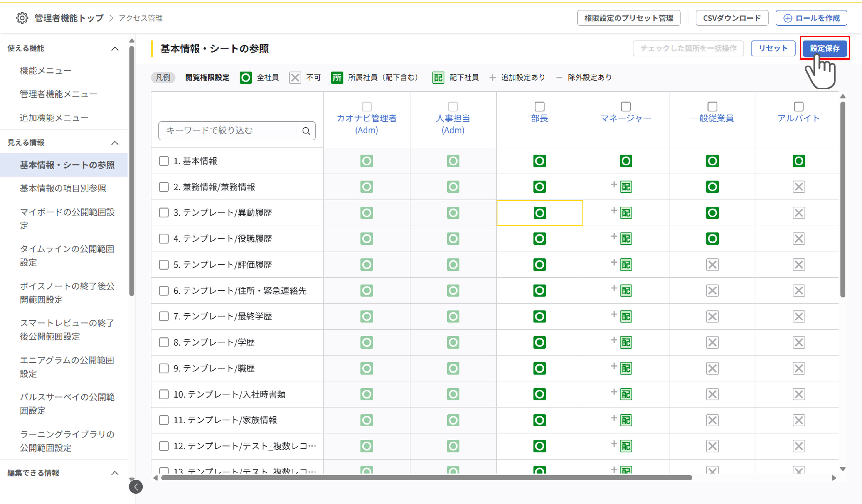The width and height of the screenshot is (862, 504).
Task: Click the table's vertical scrollbar thumb
Action: 843,199
